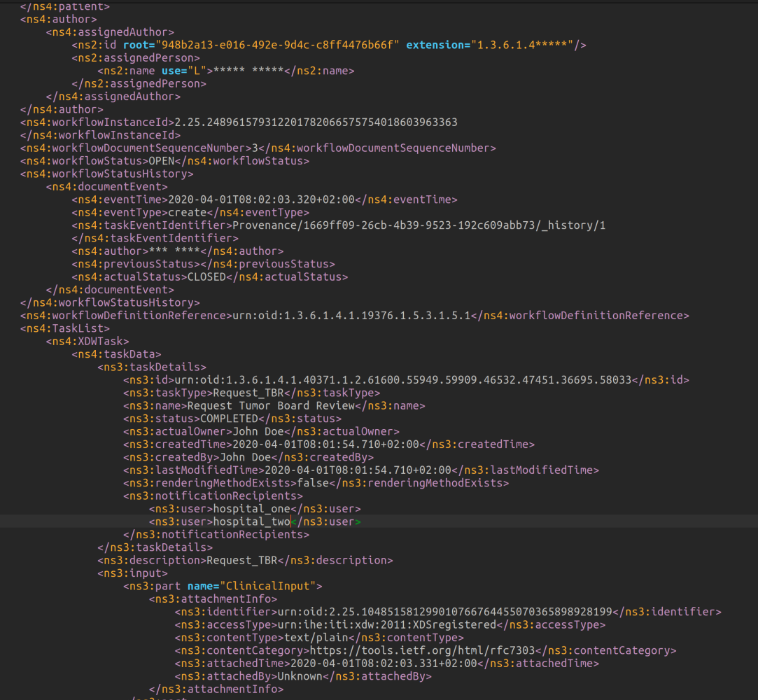Click the workflowInstanceId number value
The height and width of the screenshot is (700, 758).
(316, 122)
